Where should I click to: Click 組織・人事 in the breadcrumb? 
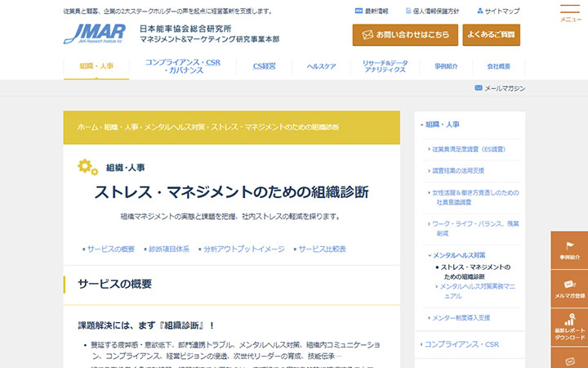[121, 128]
